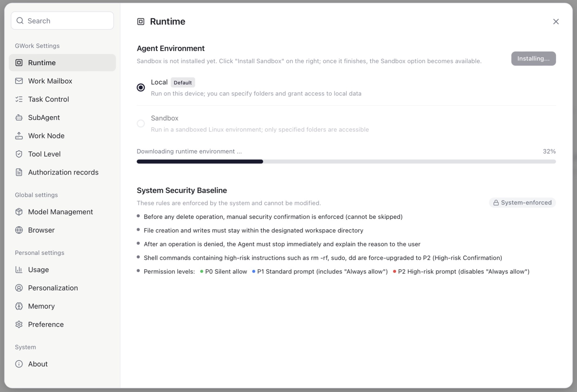Open the Model Management cube icon
The width and height of the screenshot is (577, 392).
[x=19, y=212]
